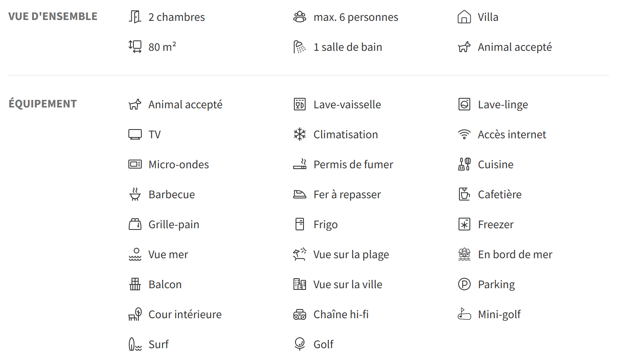Click the Freezer snowflake box icon
The width and height of the screenshot is (617, 364).
point(464,224)
